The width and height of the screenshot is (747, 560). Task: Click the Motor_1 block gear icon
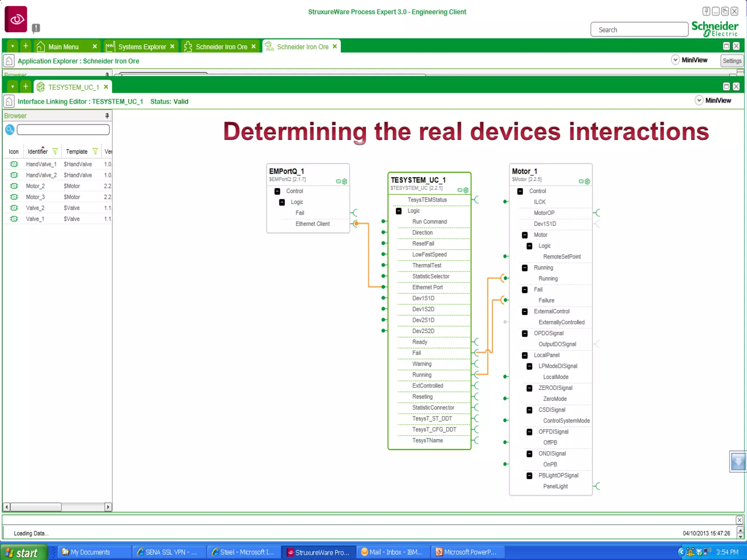point(587,181)
